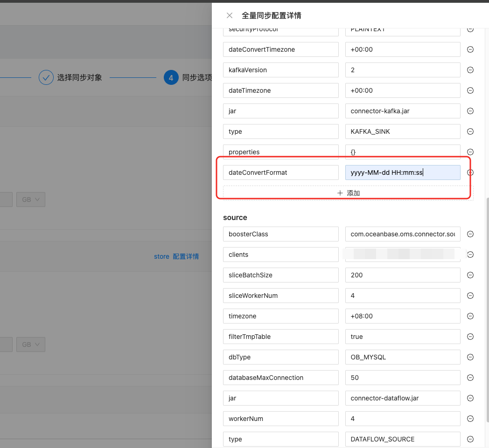489x448 pixels.
Task: Edit the timezone value +08:00
Action: click(403, 316)
